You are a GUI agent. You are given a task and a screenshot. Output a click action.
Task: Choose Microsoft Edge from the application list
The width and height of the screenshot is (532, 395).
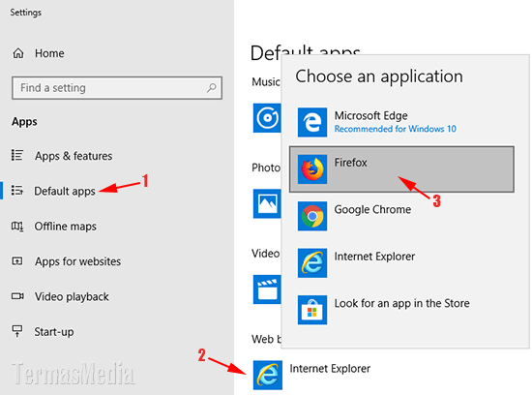click(x=401, y=122)
